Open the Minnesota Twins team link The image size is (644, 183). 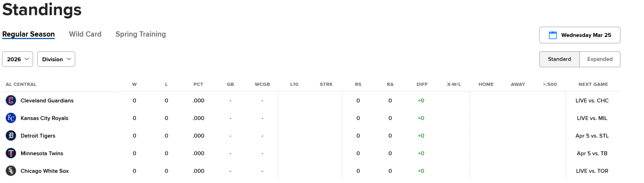coord(42,153)
